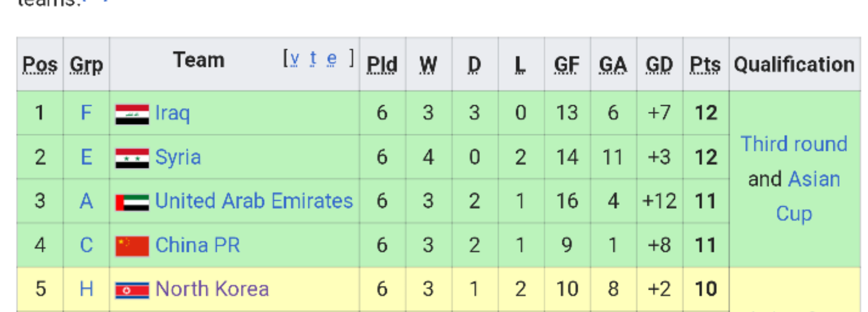Click the United Arab Emirates flag icon
This screenshot has width=868, height=312.
(132, 202)
